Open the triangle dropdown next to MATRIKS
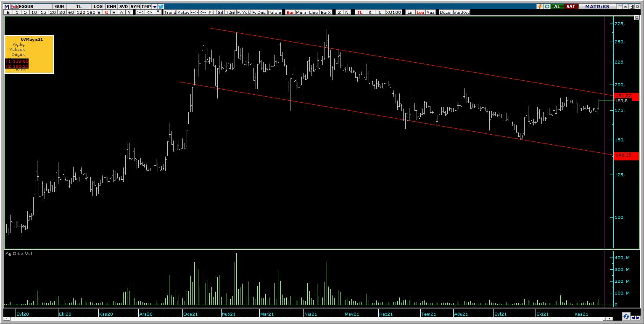This screenshot has width=644, height=324. (x=620, y=7)
